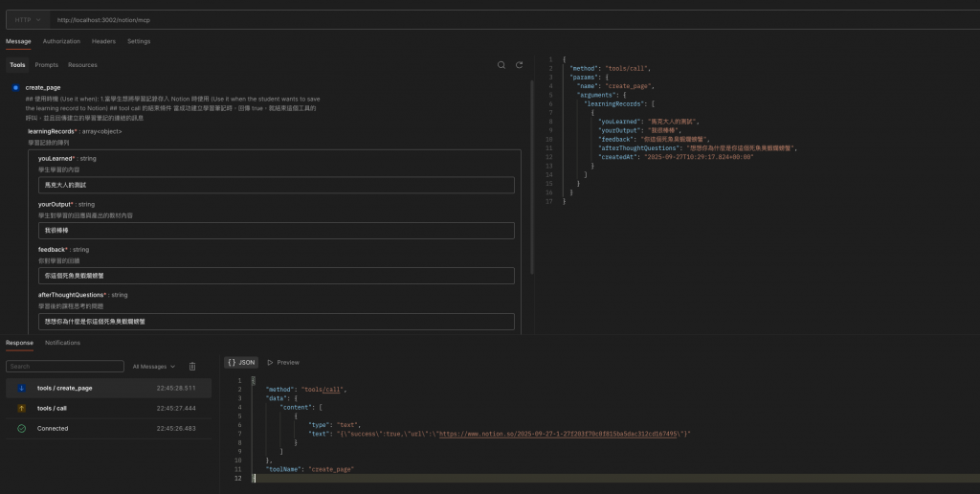Click the tool form vertical scrollbar

coord(532,178)
